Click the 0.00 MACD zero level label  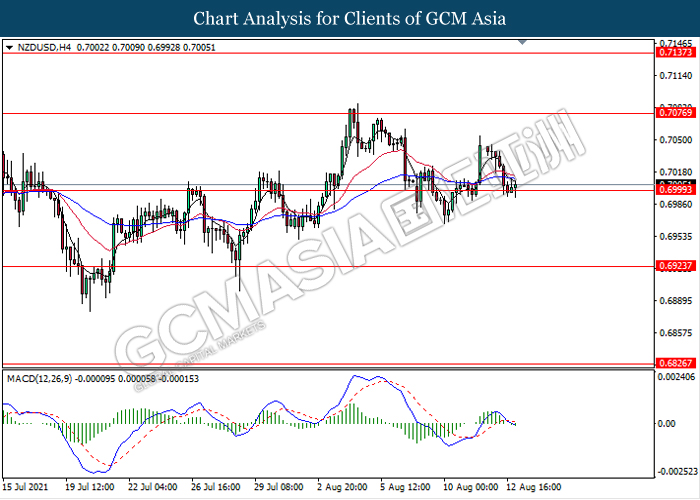[667, 424]
